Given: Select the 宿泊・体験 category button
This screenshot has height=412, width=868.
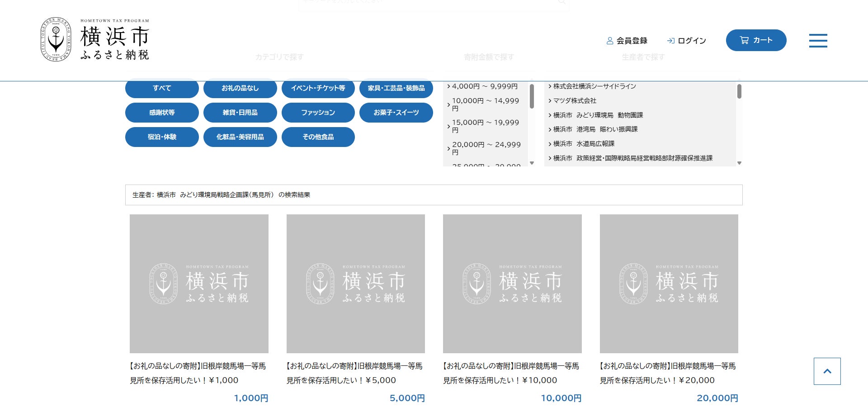Looking at the screenshot, I should 162,137.
